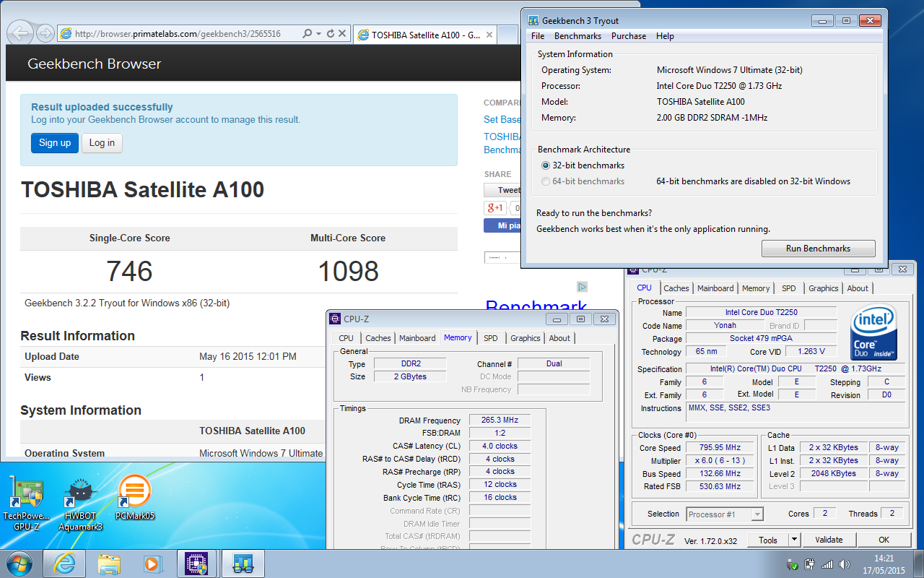The image size is (924, 578).
Task: Open About tab in CPU-Z processor window
Action: tap(858, 288)
